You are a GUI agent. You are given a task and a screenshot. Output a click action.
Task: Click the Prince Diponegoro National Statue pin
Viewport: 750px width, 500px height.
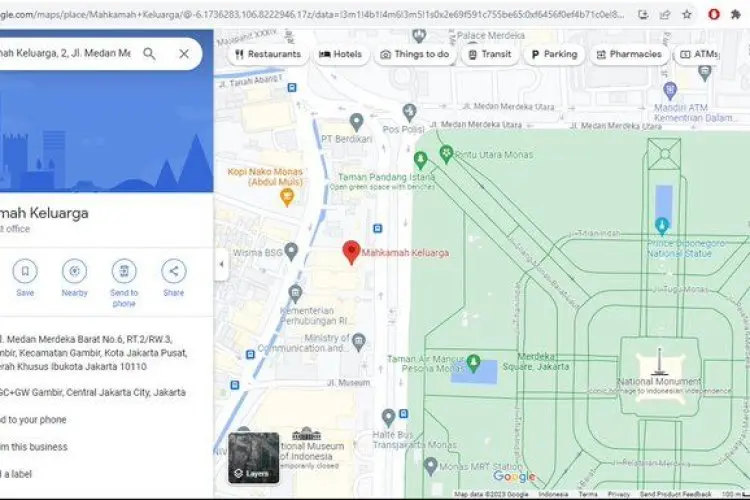662,226
